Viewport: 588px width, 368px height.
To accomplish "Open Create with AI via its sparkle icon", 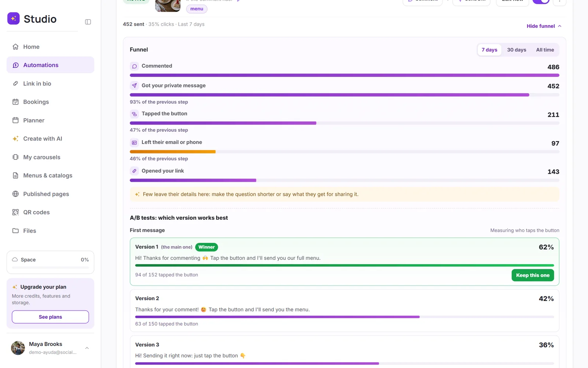I will pyautogui.click(x=15, y=139).
